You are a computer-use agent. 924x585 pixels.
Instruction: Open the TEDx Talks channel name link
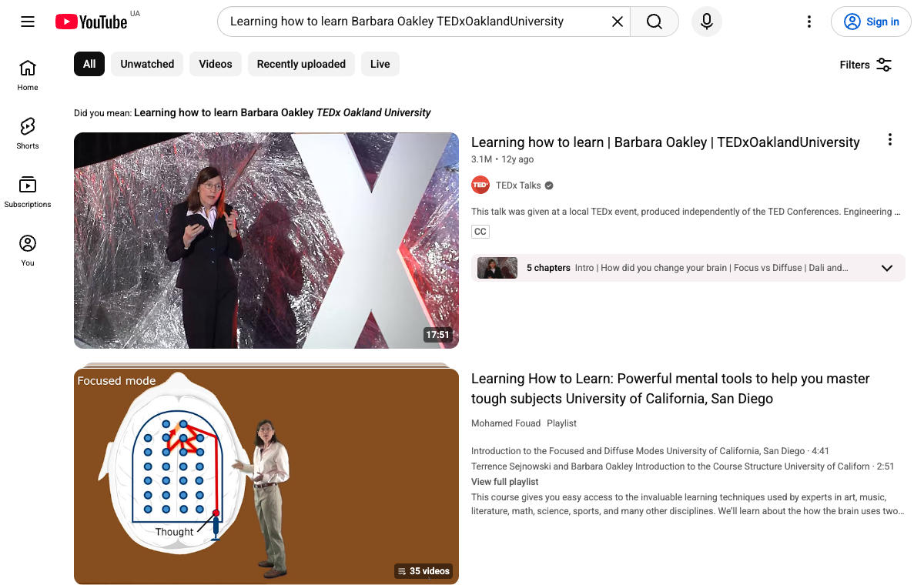(518, 186)
